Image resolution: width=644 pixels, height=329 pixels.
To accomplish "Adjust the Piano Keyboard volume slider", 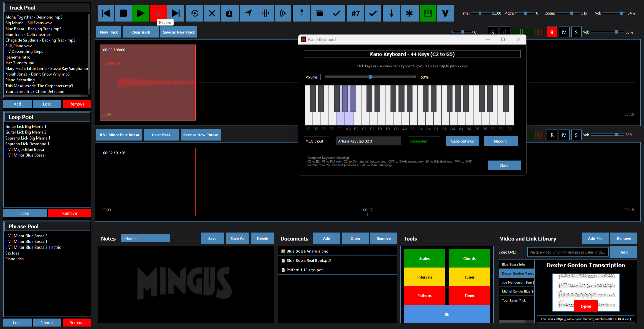I will point(370,77).
